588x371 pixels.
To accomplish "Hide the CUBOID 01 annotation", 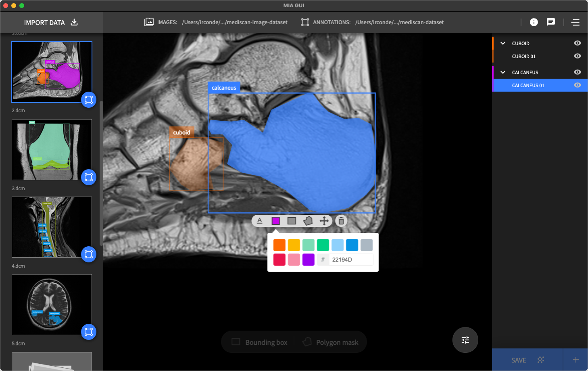I will click(x=578, y=56).
